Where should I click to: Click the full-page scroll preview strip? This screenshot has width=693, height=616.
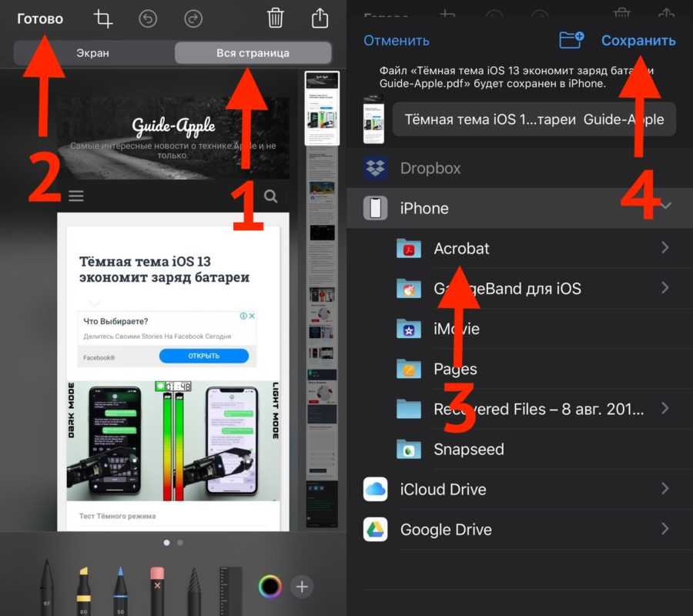click(322, 300)
